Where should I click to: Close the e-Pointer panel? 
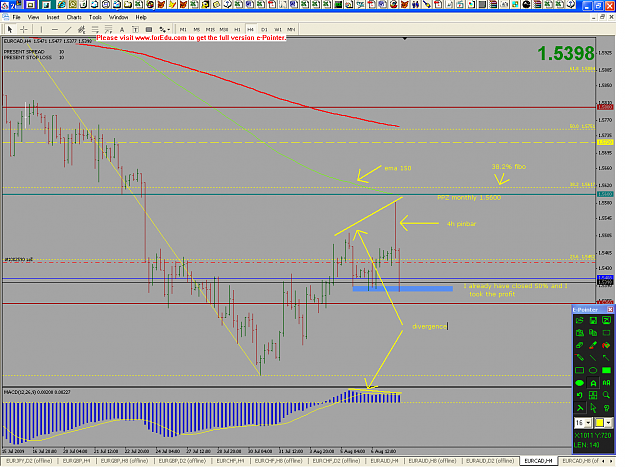[x=610, y=310]
